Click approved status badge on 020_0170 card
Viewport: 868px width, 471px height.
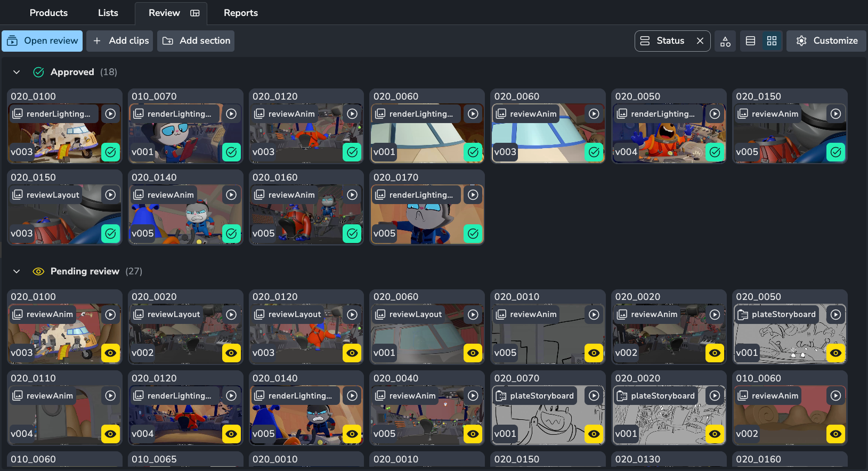(473, 233)
